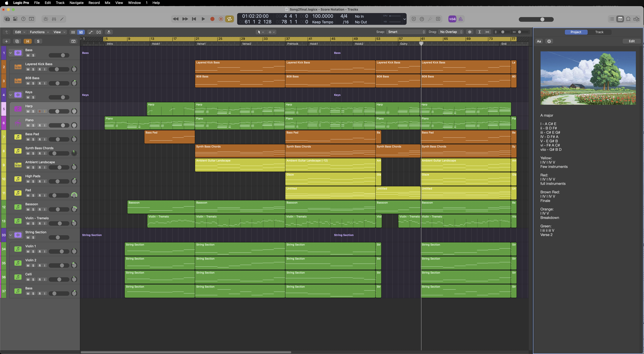Open Quick Help
This screenshot has width=644, height=354.
click(x=23, y=19)
